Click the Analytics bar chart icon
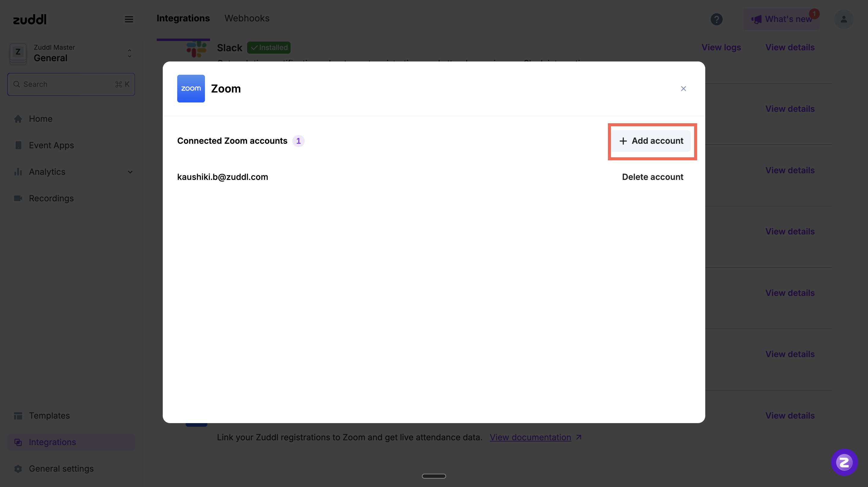 [x=18, y=172]
